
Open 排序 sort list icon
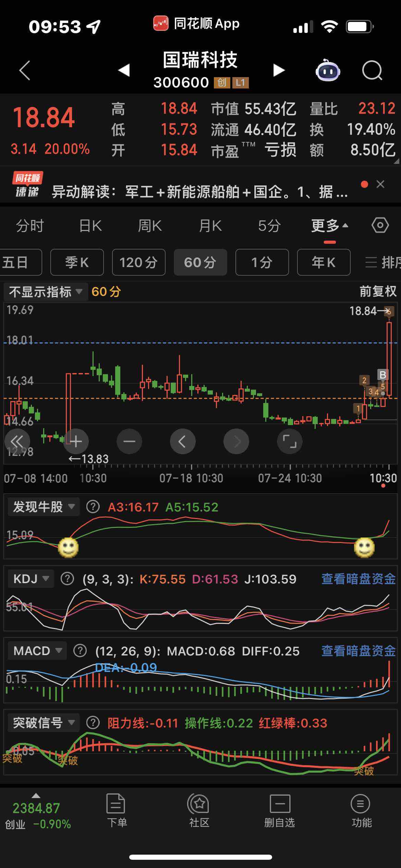click(x=382, y=263)
